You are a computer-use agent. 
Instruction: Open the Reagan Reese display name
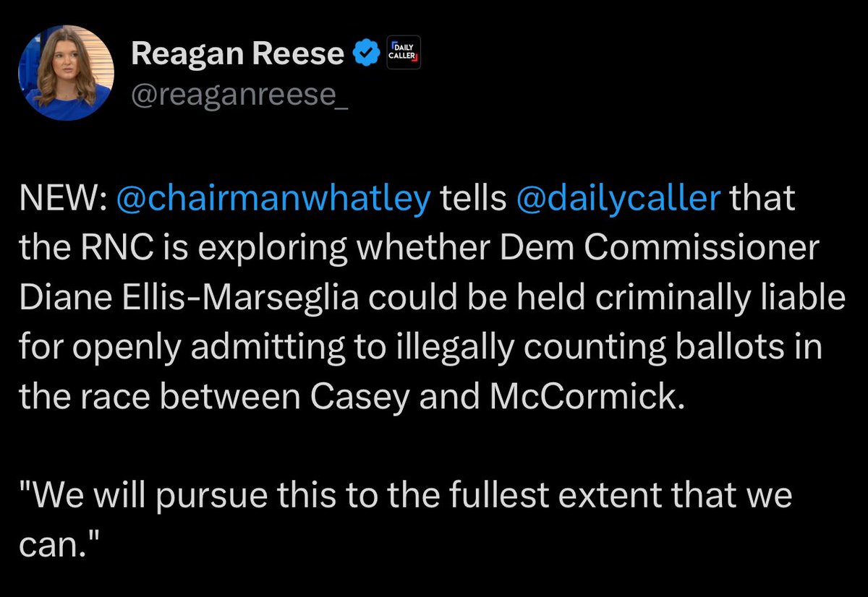(238, 53)
